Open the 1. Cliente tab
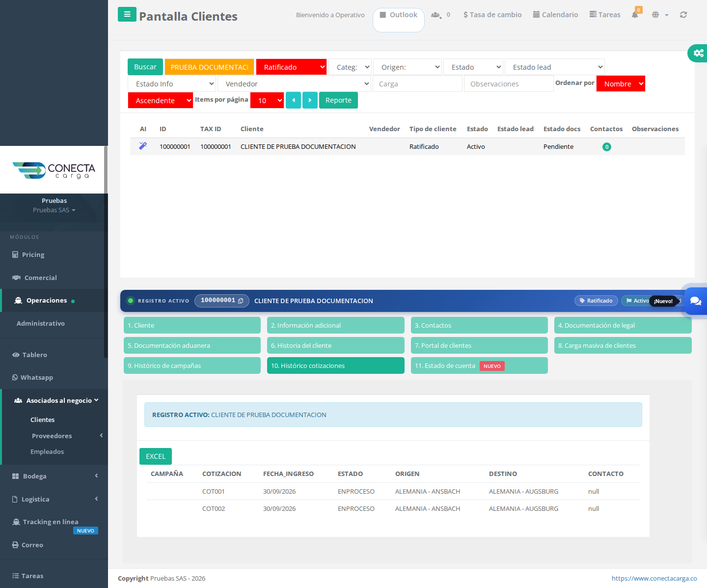Screen dimensions: 707x588 pyautogui.click(x=192, y=325)
